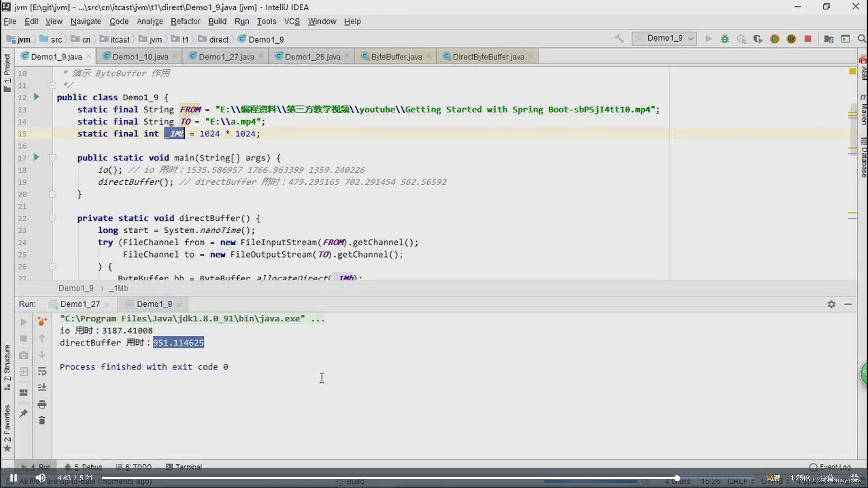Open the Analyze menu

coord(150,21)
